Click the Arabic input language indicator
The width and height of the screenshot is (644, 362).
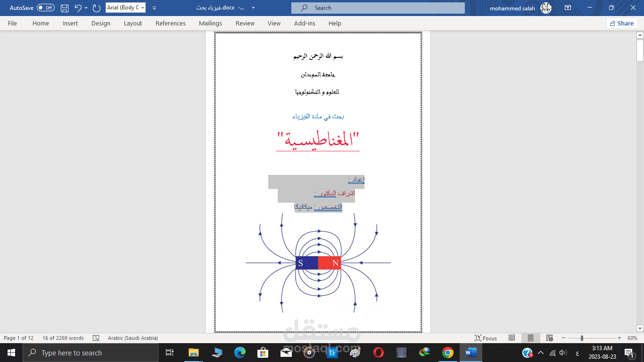pos(578,353)
